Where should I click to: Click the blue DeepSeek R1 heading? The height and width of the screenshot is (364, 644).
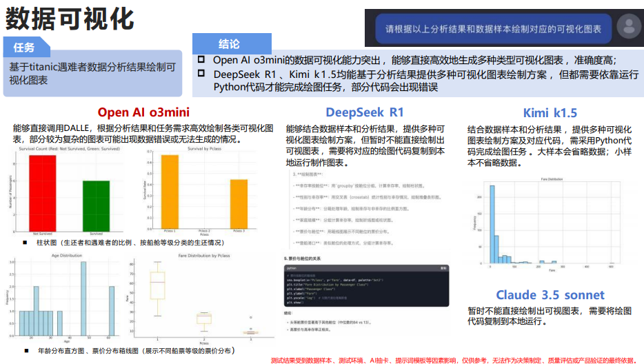365,112
